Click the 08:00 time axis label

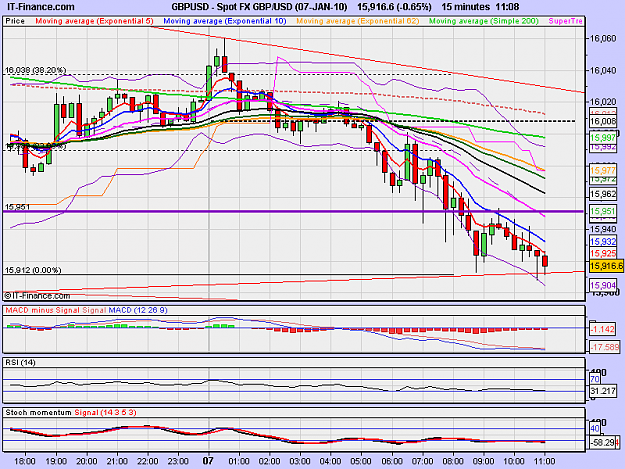[453, 461]
